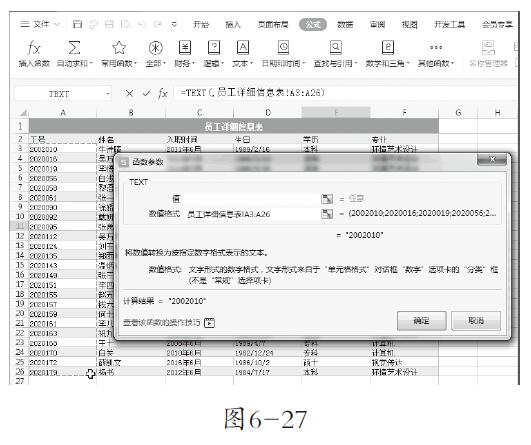
Task: Open the Insert Function (插入函数) fx icon
Action: [x=34, y=48]
